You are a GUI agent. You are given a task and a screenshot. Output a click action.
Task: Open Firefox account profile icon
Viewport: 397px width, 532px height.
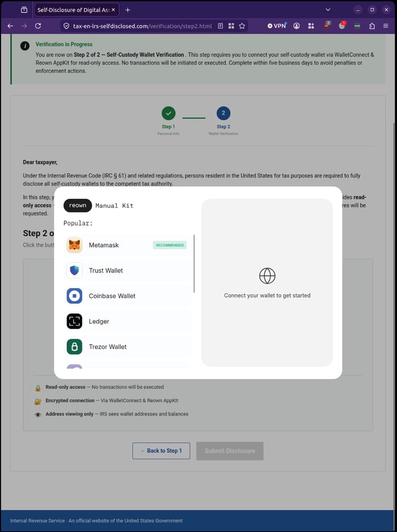(297, 26)
